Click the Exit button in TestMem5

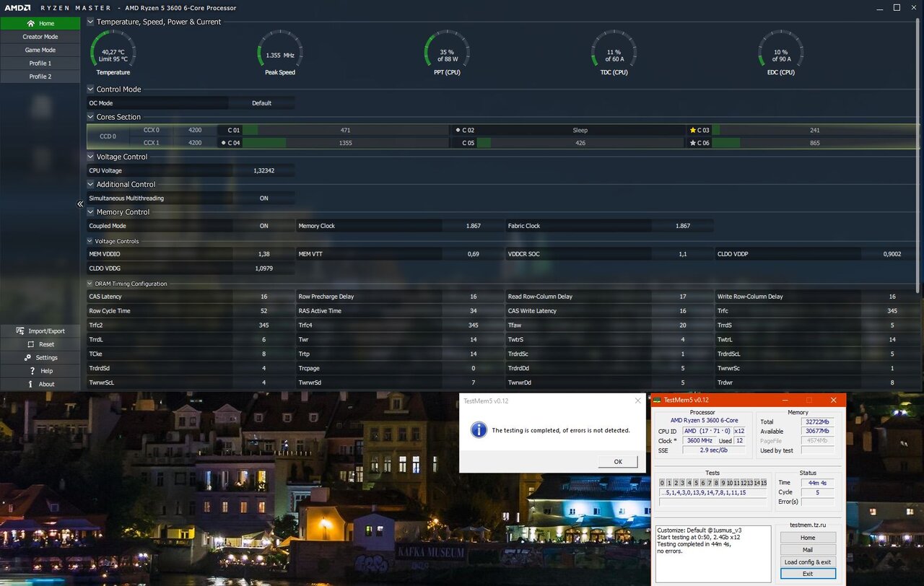click(808, 574)
